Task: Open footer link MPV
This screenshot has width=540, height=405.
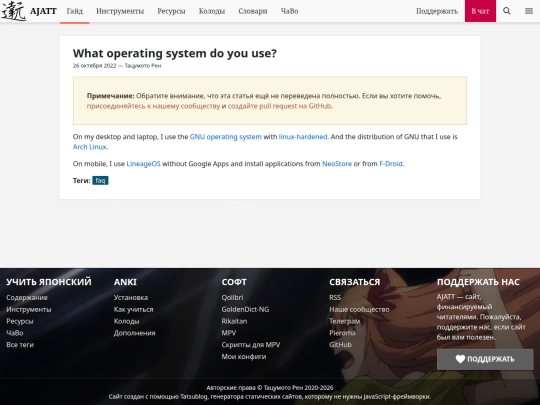Action: click(x=229, y=333)
